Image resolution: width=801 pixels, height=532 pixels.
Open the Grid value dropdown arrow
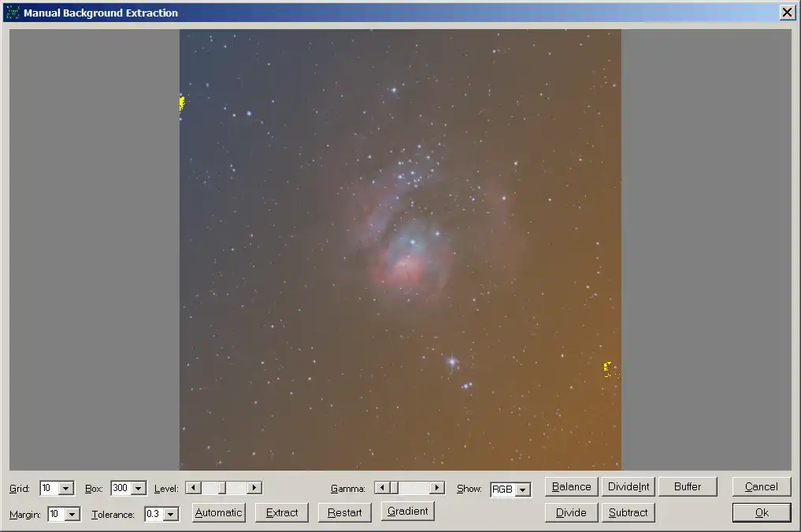(65, 489)
